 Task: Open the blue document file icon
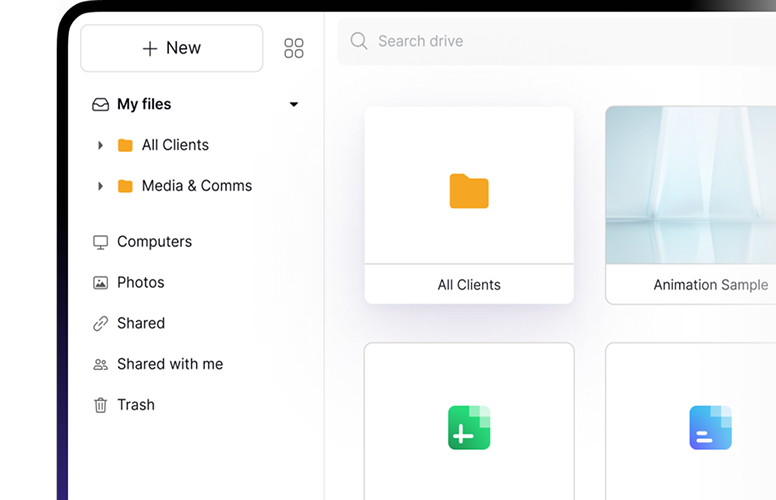(x=710, y=427)
